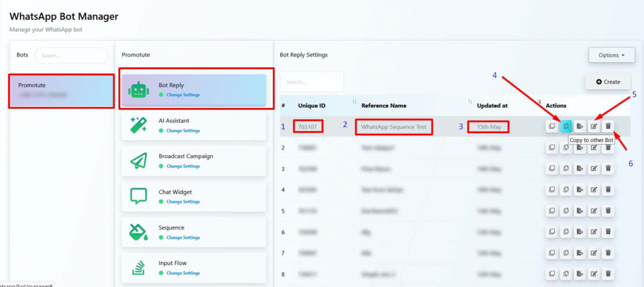Open the Broadcast Campaign module
This screenshot has height=287, width=644.
pos(194,161)
